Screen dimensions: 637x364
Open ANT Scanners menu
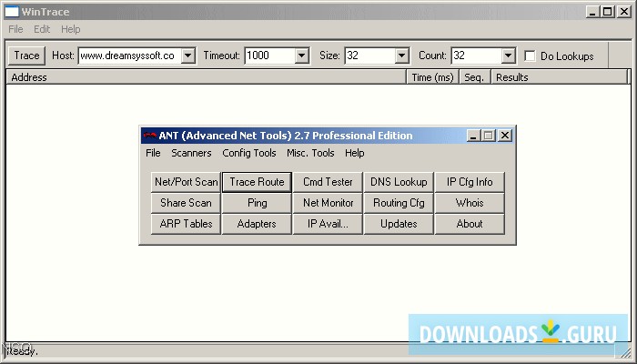191,153
